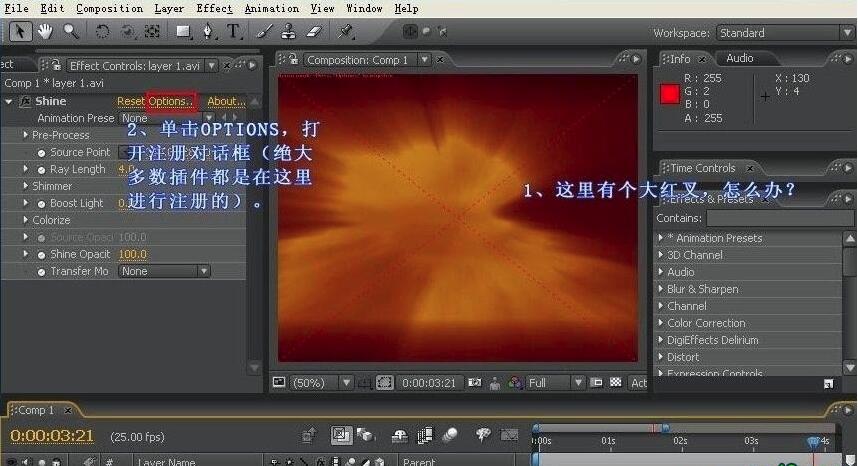Toggle the Shine fx effect switch
The height and width of the screenshot is (466, 858).
25,101
